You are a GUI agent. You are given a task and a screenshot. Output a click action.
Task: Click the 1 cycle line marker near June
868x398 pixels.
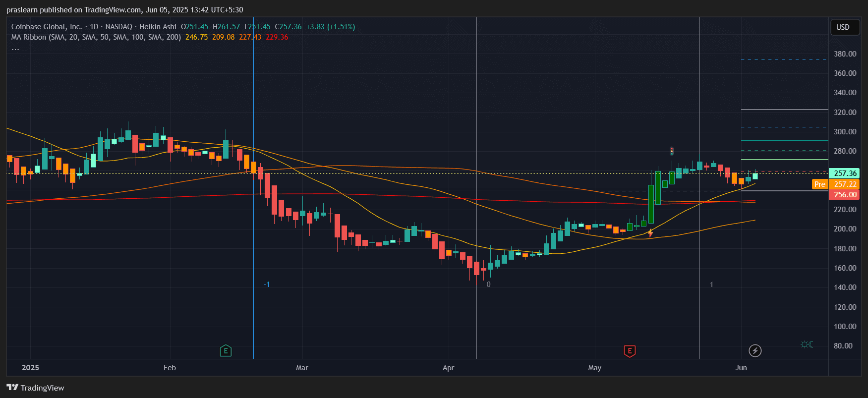[712, 284]
